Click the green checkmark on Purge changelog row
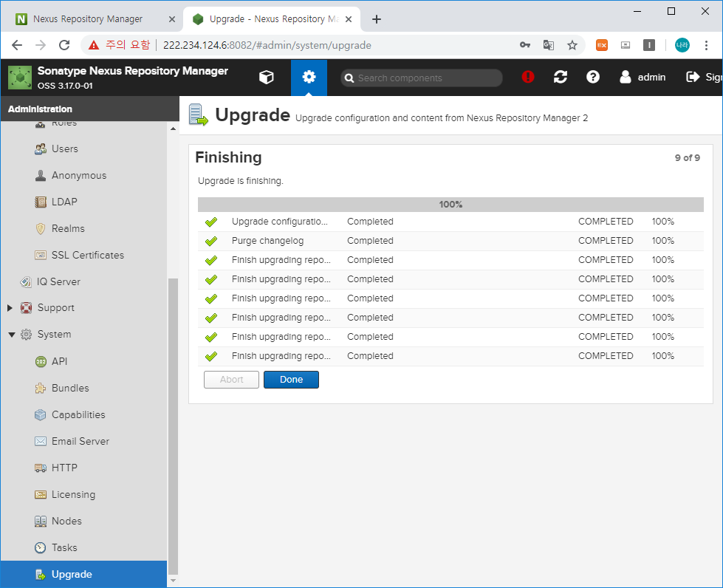 pos(211,241)
